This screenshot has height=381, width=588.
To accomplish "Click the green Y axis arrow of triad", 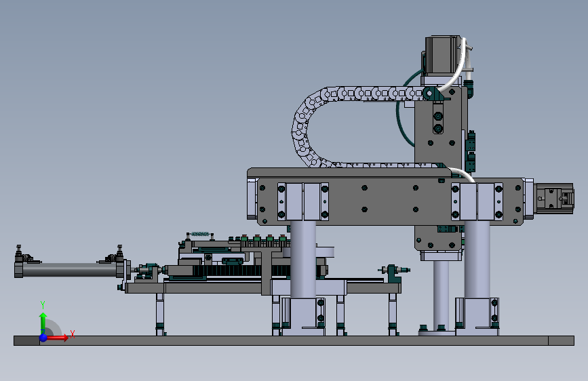I will 43,323.
